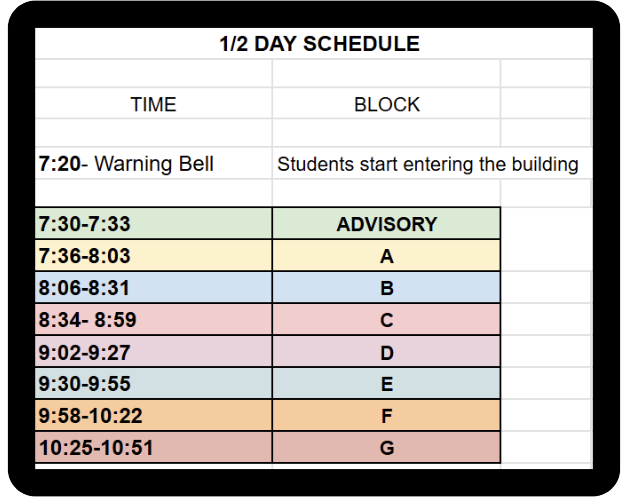The height and width of the screenshot is (497, 628).
Task: Click the 9:30-9:55 time cell
Action: click(x=153, y=384)
